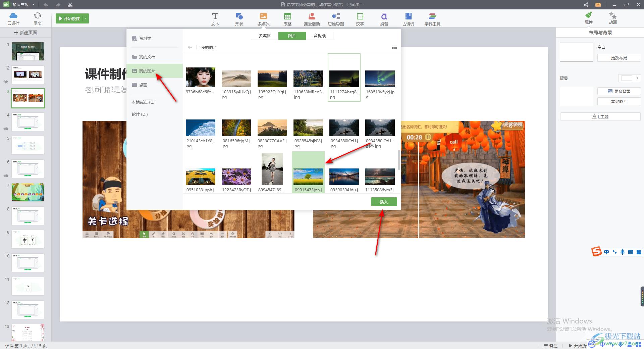Click the blank layout preview box
The image size is (644, 349).
(x=577, y=52)
